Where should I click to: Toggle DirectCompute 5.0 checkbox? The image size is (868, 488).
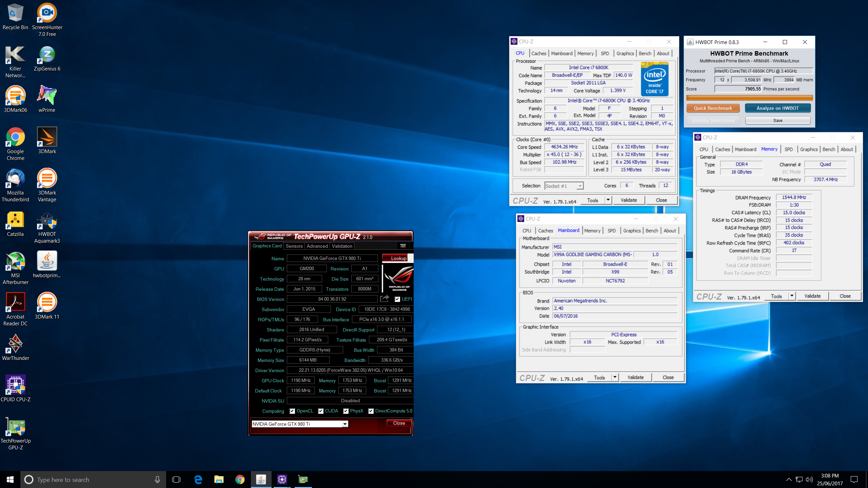click(x=371, y=411)
